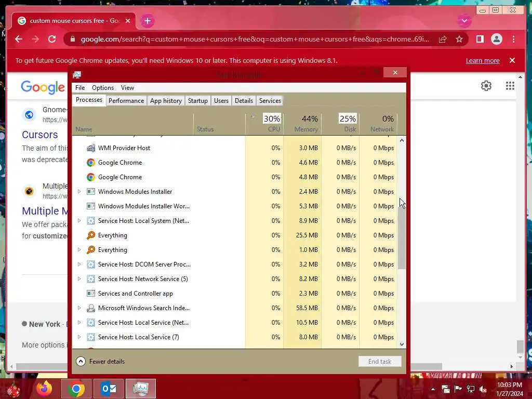Share this page from the address bar
This screenshot has height=399, width=532.
(x=443, y=39)
